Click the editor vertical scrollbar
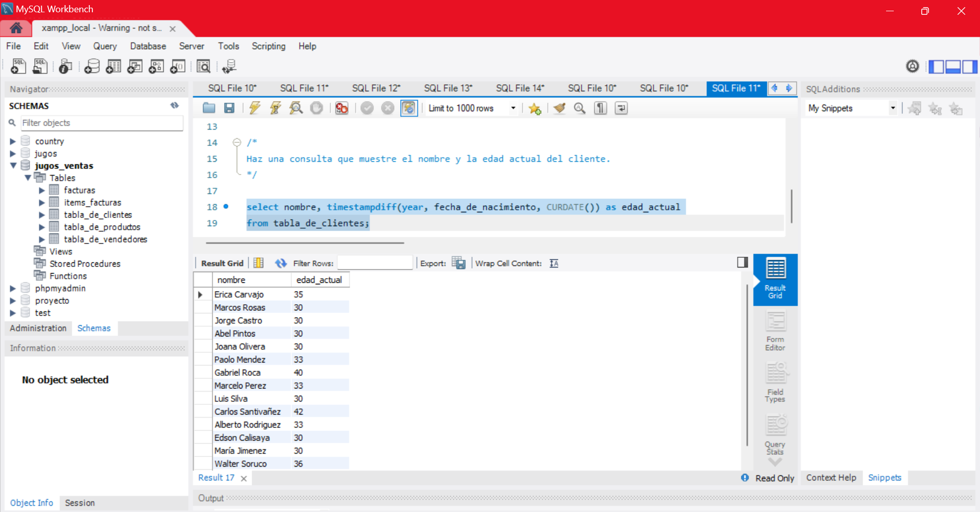This screenshot has width=980, height=512. tap(792, 206)
